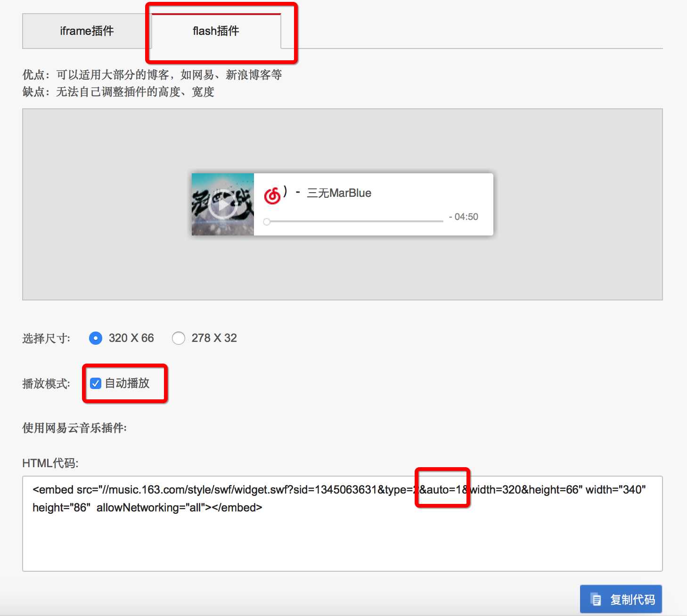The width and height of the screenshot is (687, 616).
Task: Click the song artist 三无MarBlue text
Action: tap(339, 193)
